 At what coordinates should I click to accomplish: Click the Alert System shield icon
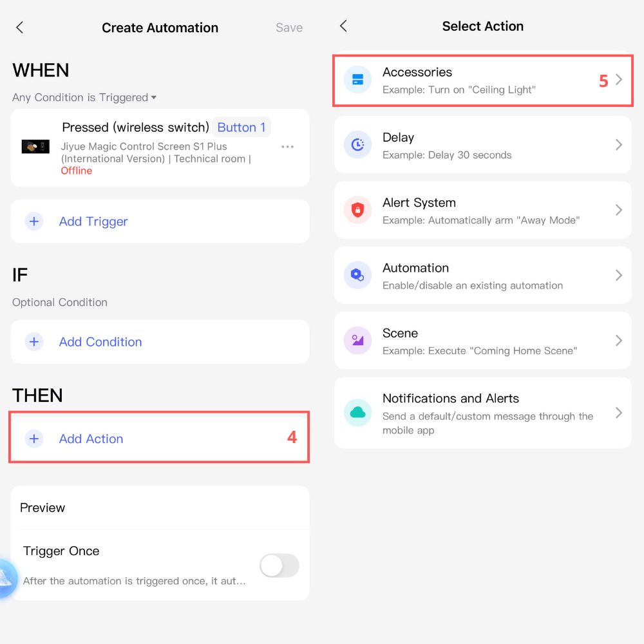[357, 210]
